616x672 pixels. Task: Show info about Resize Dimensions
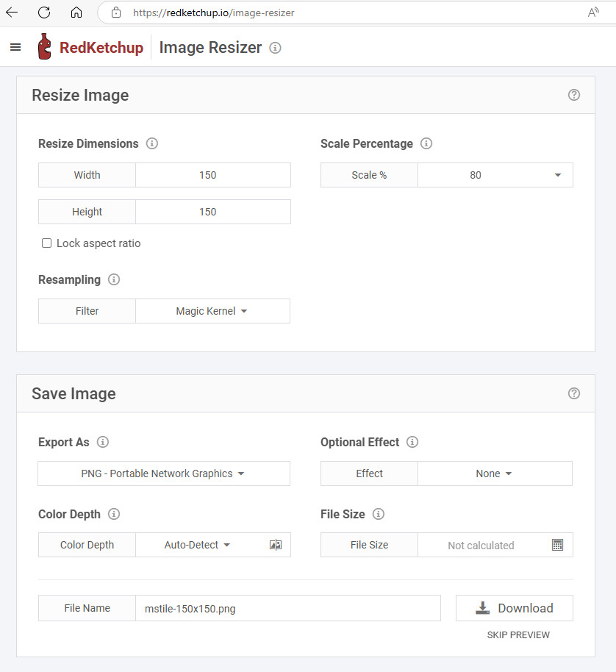[x=152, y=143]
